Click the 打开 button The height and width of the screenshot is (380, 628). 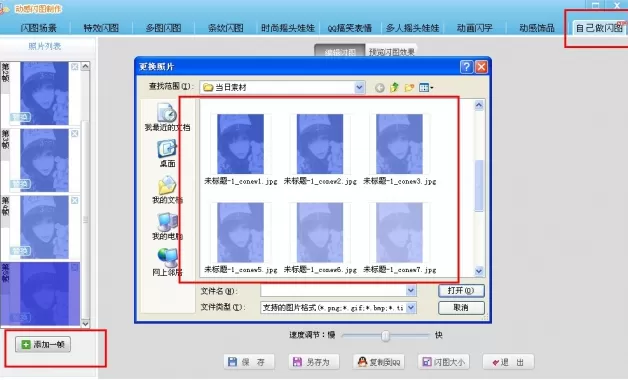(x=461, y=291)
